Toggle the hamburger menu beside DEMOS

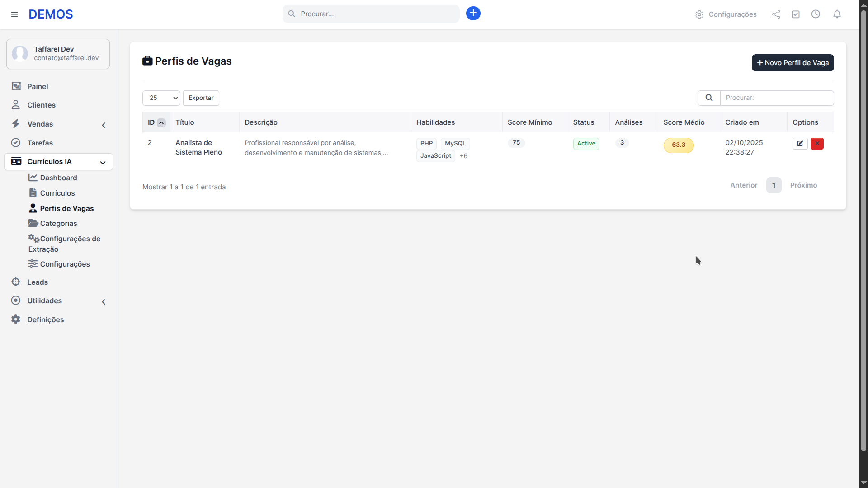[x=14, y=14]
